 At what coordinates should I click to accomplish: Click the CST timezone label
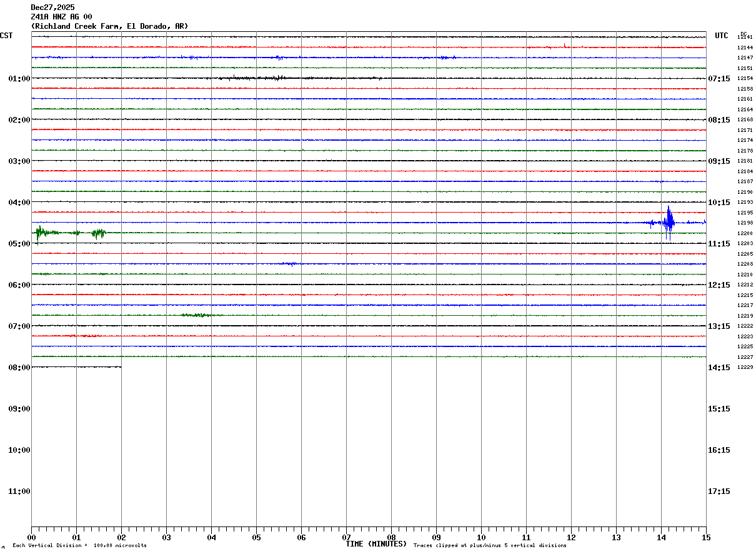[6, 36]
